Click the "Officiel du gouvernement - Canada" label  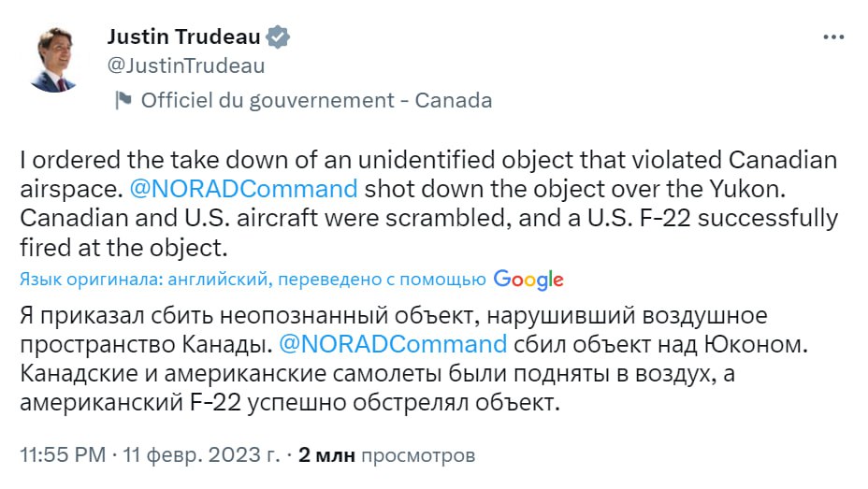tap(316, 100)
